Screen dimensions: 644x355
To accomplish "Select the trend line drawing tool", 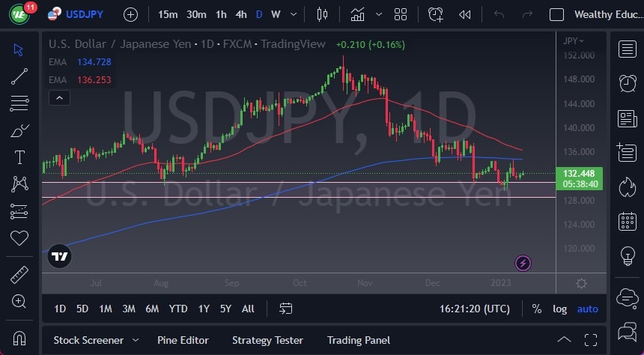I will [19, 76].
